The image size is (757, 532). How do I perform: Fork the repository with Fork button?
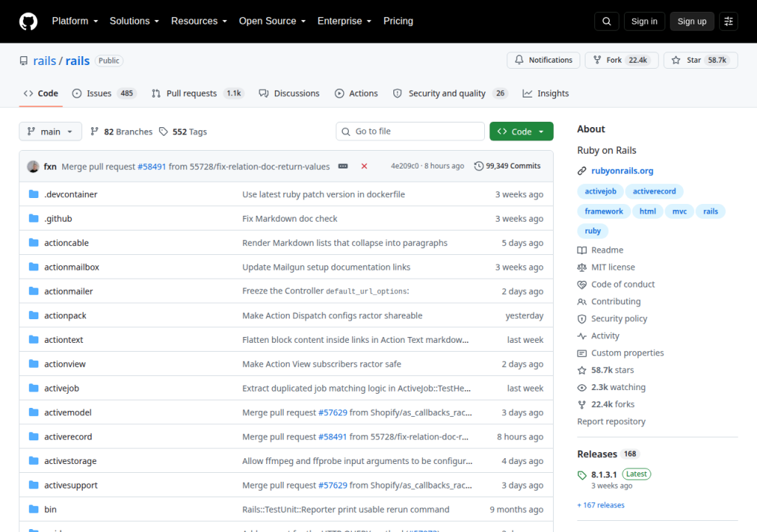(621, 60)
